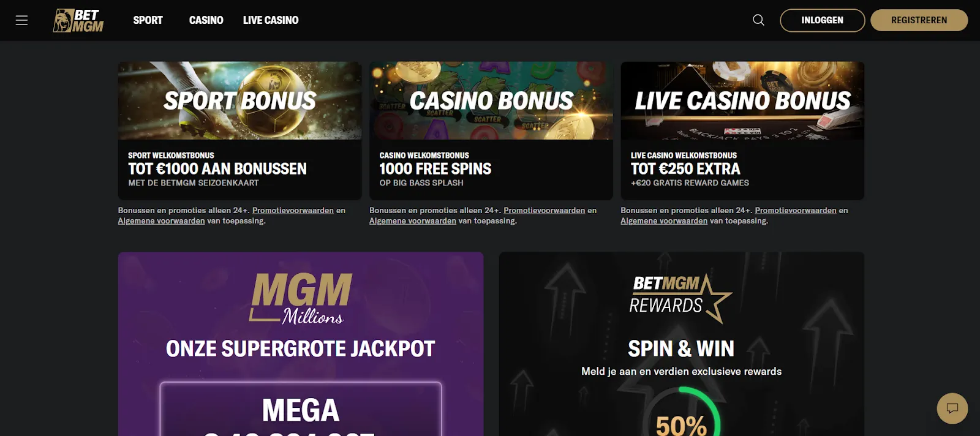
Task: Open the Live Casino Bonus banner image
Action: [x=742, y=100]
